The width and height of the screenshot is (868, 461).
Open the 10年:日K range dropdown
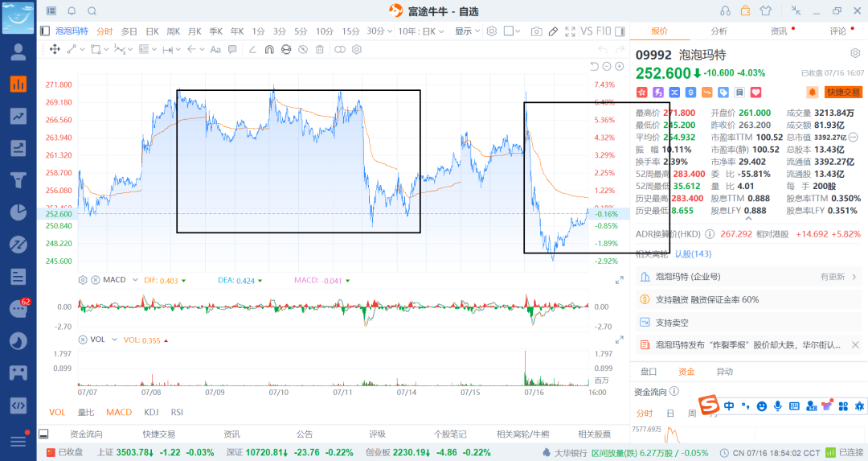(420, 31)
